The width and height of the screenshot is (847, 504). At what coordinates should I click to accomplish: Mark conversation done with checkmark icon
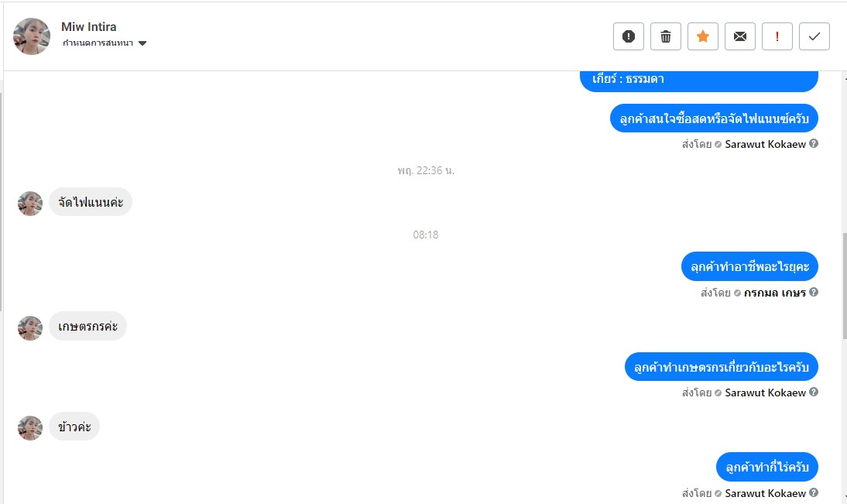[814, 36]
